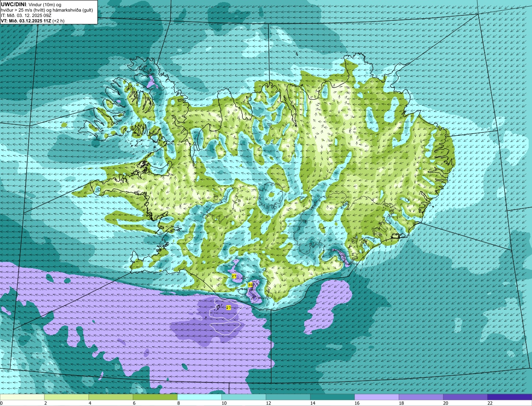Click the 2–4 m/s light green legend swatch
532x406 pixels.
(66, 397)
